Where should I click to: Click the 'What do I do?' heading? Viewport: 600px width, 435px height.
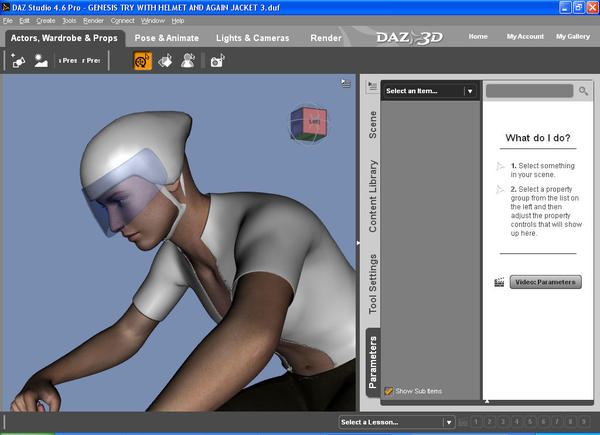click(538, 138)
